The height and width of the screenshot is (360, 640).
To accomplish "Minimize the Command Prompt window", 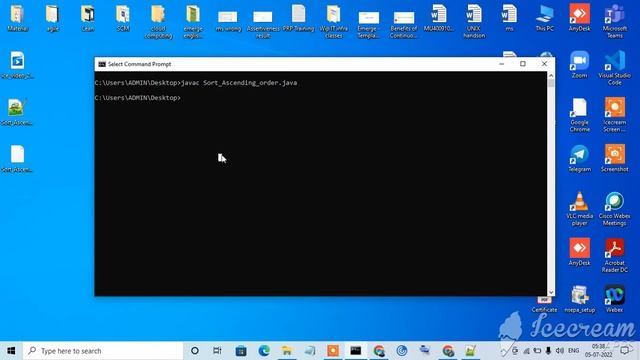I will 502,64.
